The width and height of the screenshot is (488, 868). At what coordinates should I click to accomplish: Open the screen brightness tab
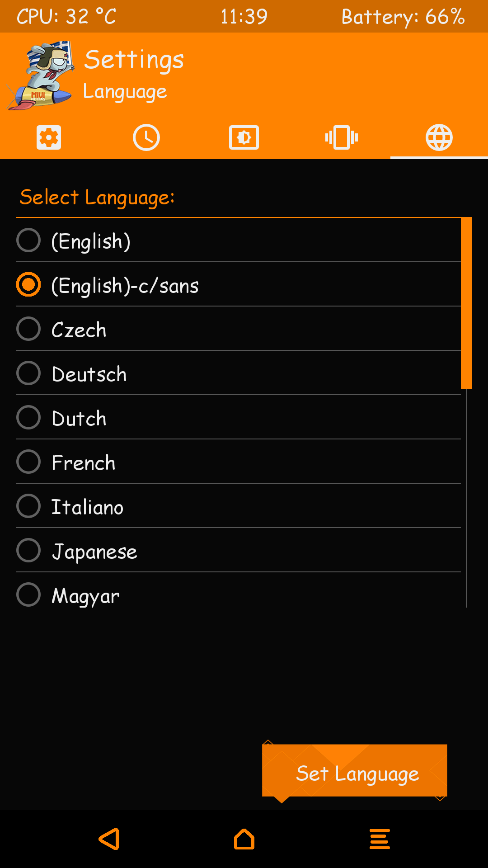pos(244,137)
